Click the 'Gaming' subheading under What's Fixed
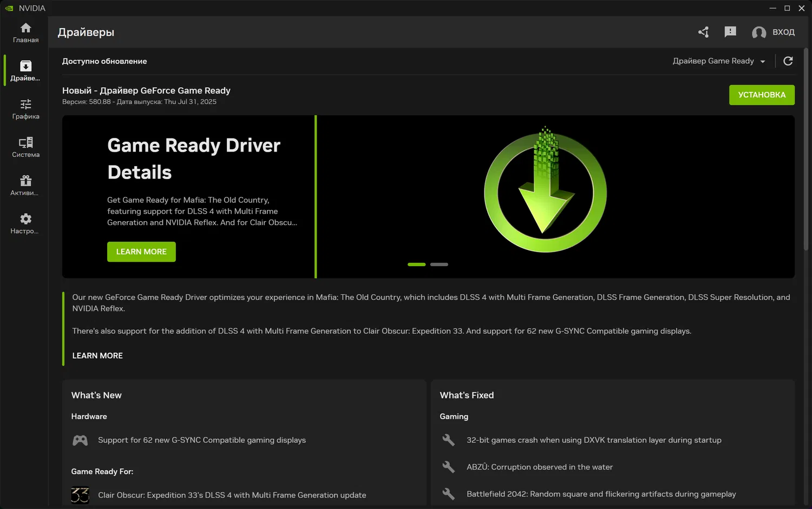The image size is (812, 509). 454,417
